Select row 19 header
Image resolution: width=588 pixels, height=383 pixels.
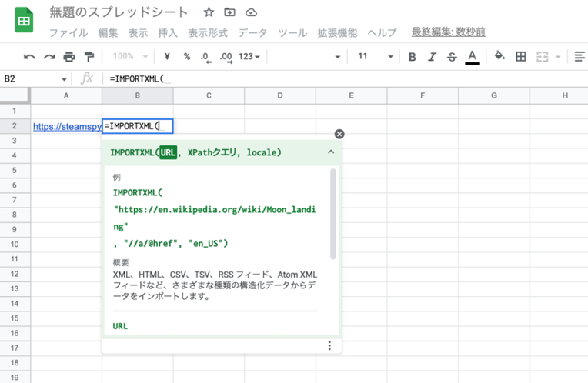15,377
